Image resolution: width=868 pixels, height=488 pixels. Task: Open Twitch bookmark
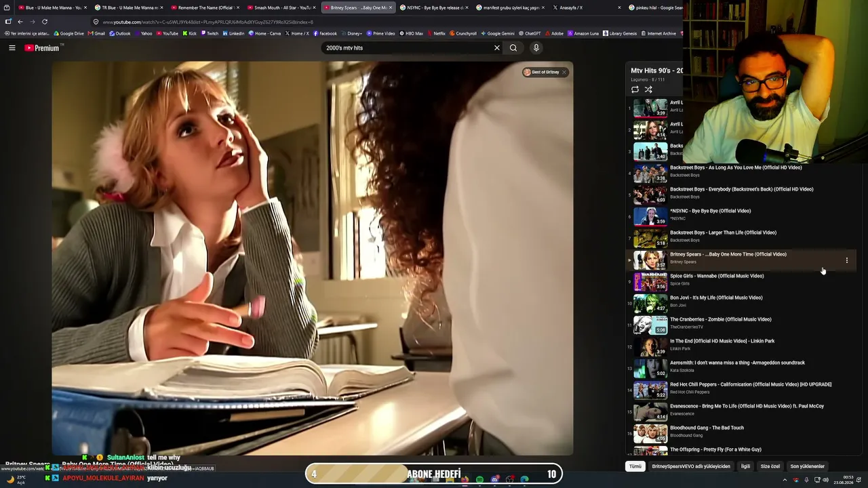click(210, 33)
